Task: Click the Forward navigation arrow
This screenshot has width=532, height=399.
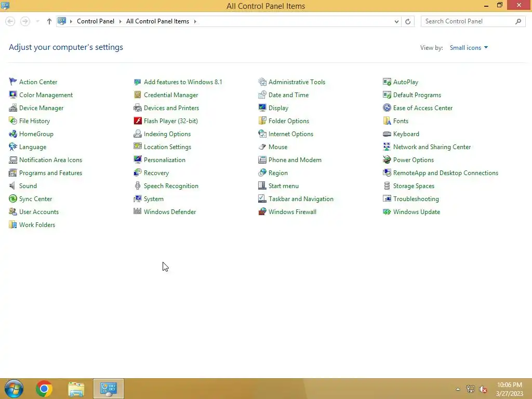Action: coord(25,21)
